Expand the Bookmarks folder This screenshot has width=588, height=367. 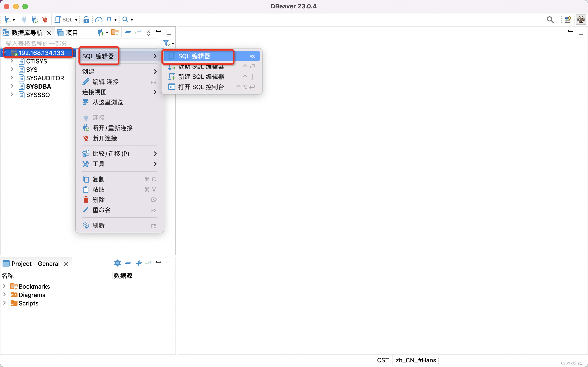point(4,286)
